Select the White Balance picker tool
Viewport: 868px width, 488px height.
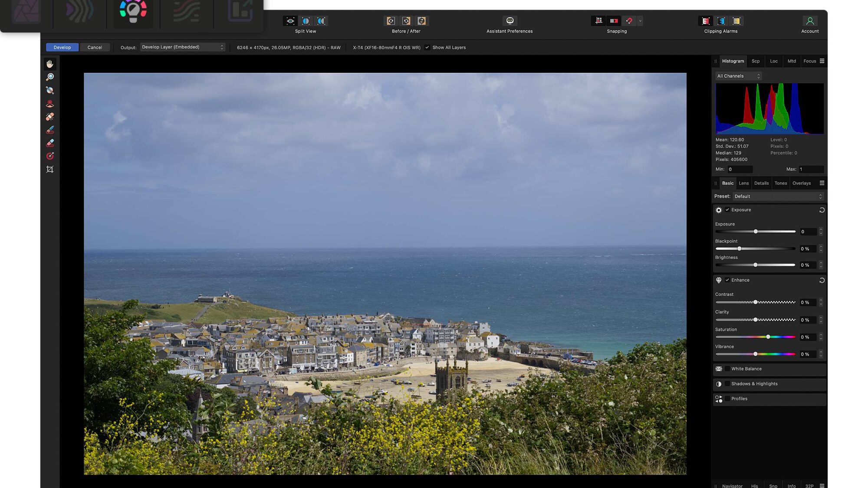click(x=50, y=90)
